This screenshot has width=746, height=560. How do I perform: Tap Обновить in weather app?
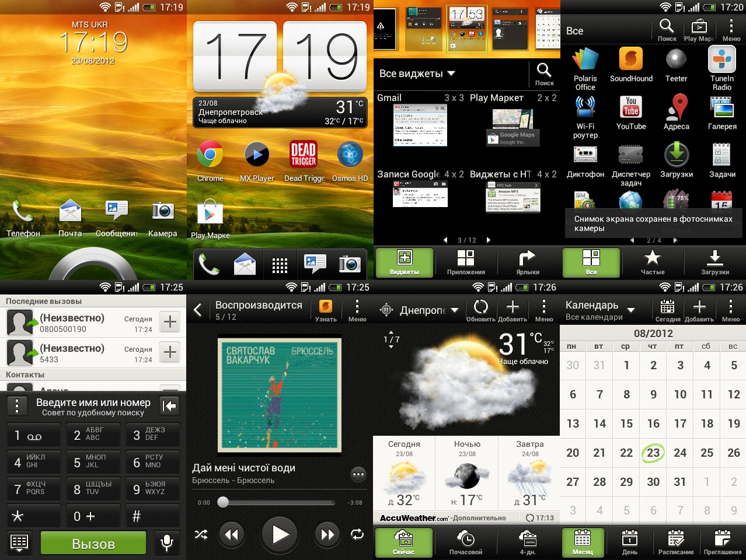coord(481,310)
